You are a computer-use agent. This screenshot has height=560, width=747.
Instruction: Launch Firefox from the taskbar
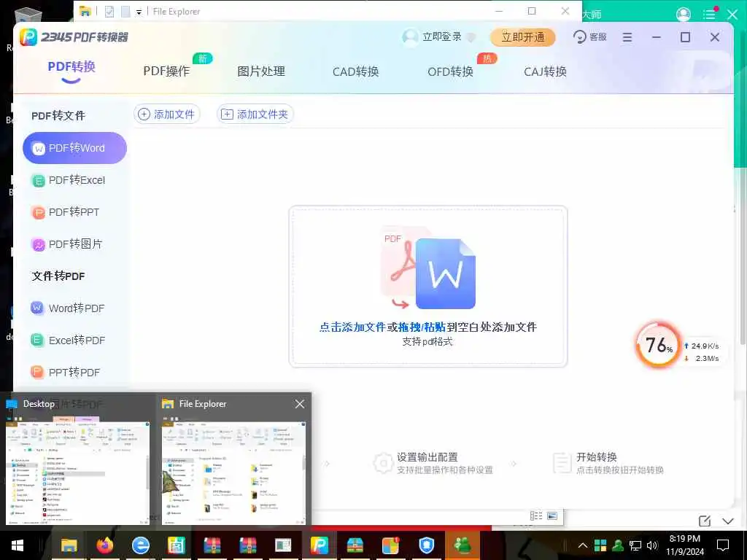105,545
